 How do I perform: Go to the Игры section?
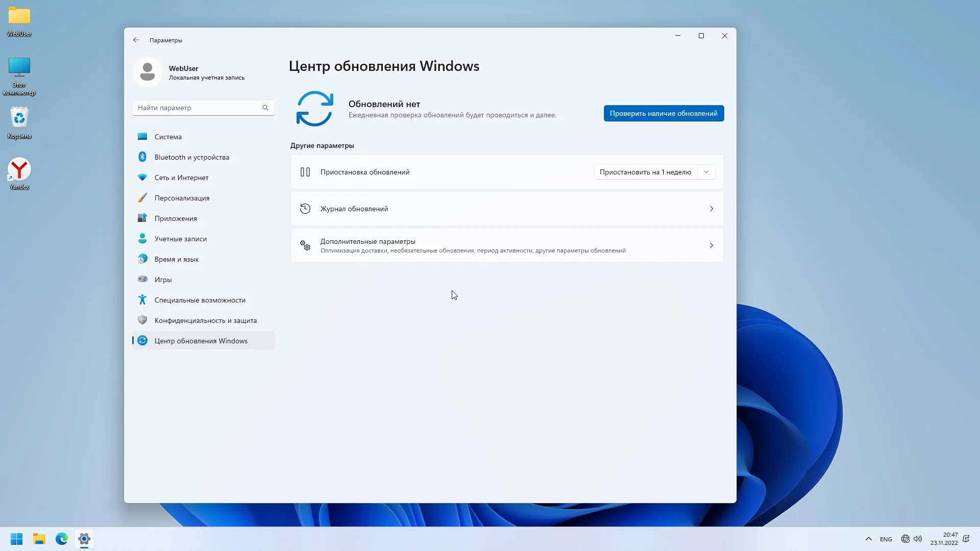click(163, 280)
